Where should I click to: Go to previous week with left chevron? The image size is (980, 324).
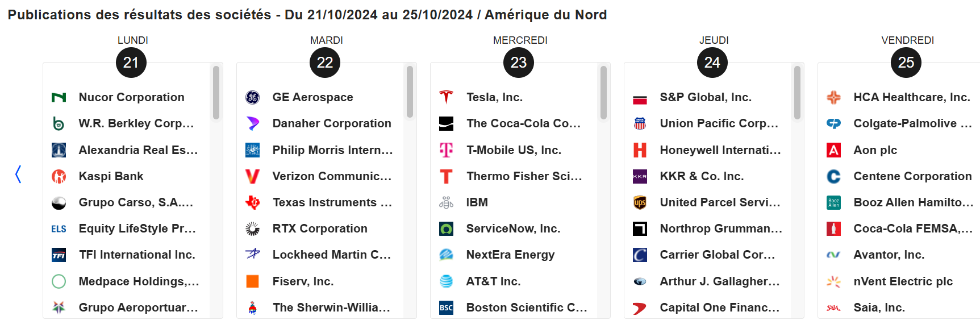click(x=18, y=175)
